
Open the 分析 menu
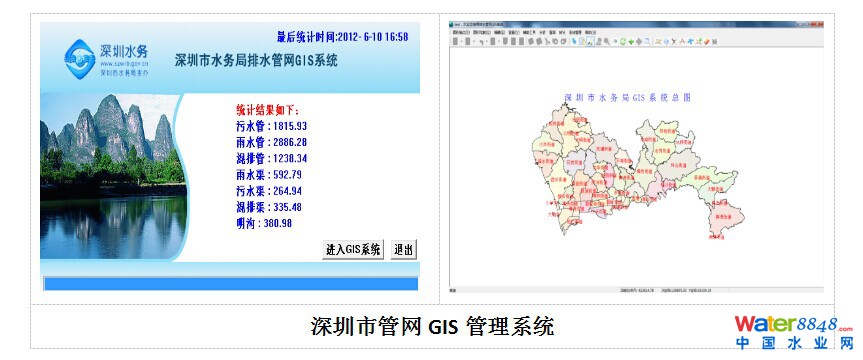542,32
